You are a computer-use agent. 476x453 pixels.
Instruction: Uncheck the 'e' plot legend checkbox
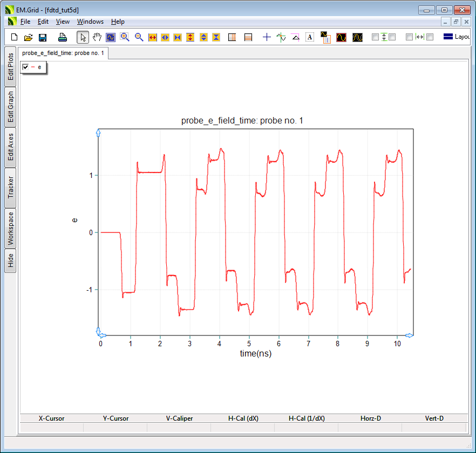point(25,67)
